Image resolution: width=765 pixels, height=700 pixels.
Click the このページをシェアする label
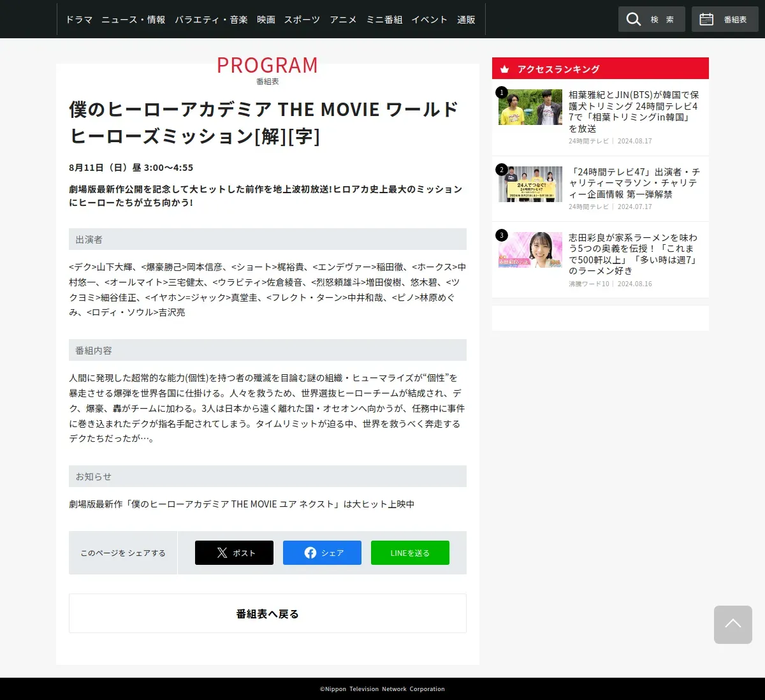[123, 553]
